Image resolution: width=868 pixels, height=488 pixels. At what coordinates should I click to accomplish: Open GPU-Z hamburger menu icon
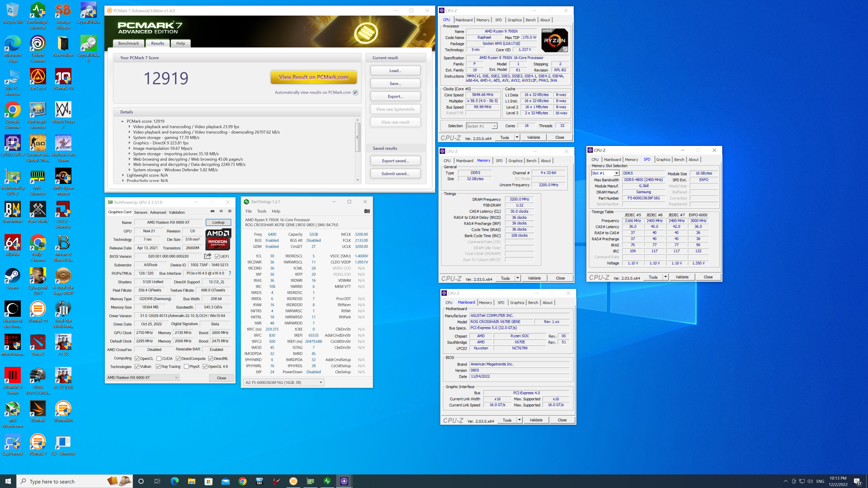230,211
